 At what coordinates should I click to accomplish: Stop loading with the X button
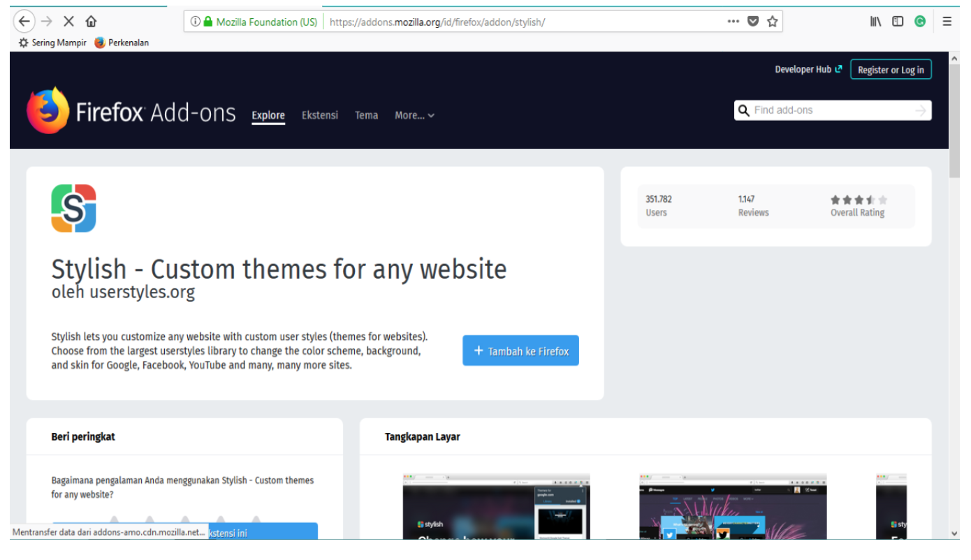click(x=68, y=22)
